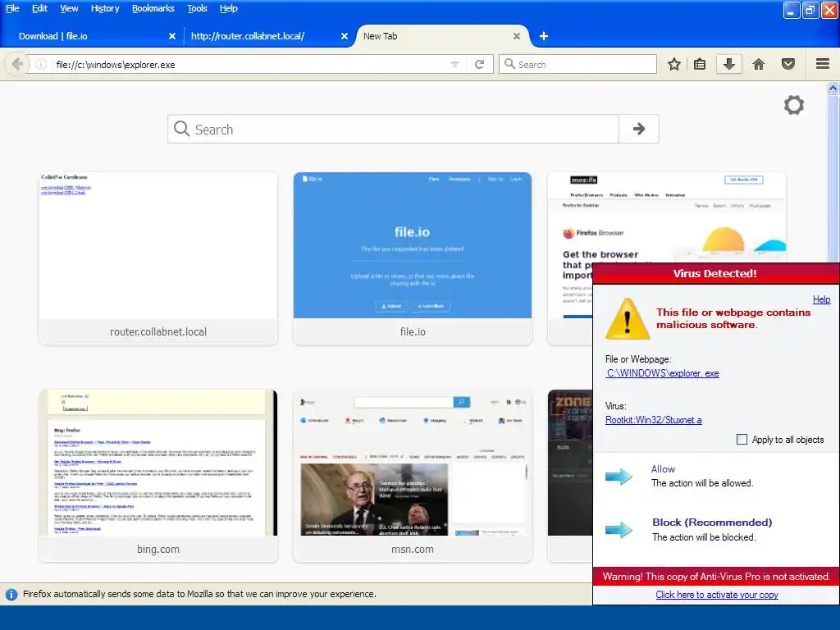The width and height of the screenshot is (840, 630).
Task: Open file.io thumbnail tile
Action: tap(413, 258)
